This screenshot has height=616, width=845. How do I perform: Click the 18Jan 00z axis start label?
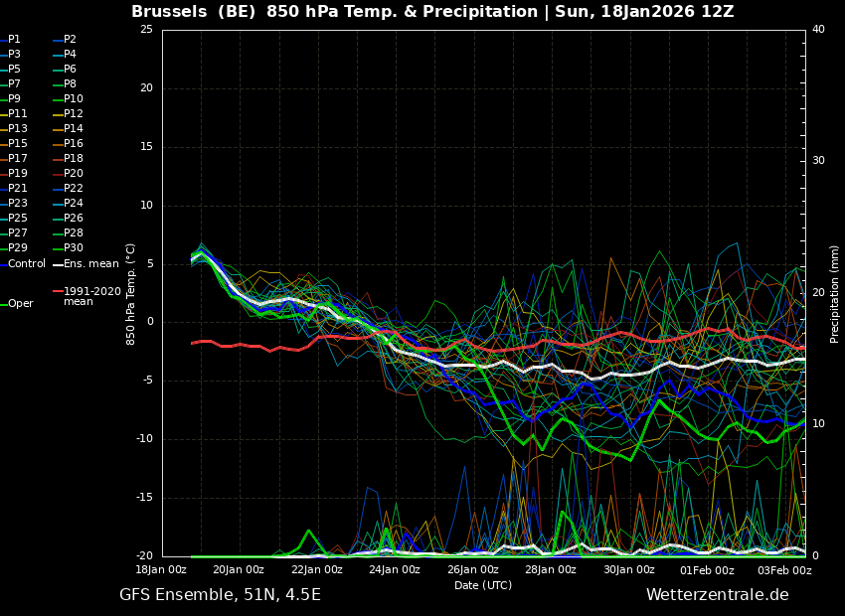161,570
